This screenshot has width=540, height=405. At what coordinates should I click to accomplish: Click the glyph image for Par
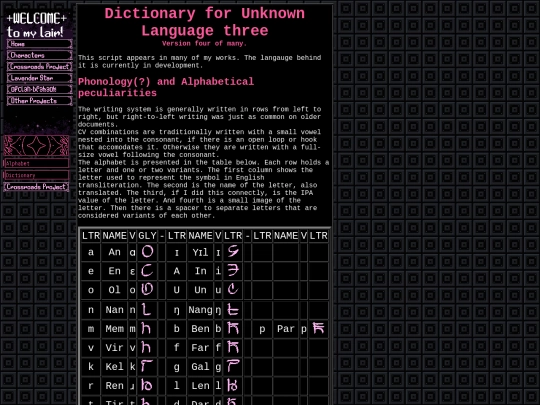pyautogui.click(x=319, y=329)
